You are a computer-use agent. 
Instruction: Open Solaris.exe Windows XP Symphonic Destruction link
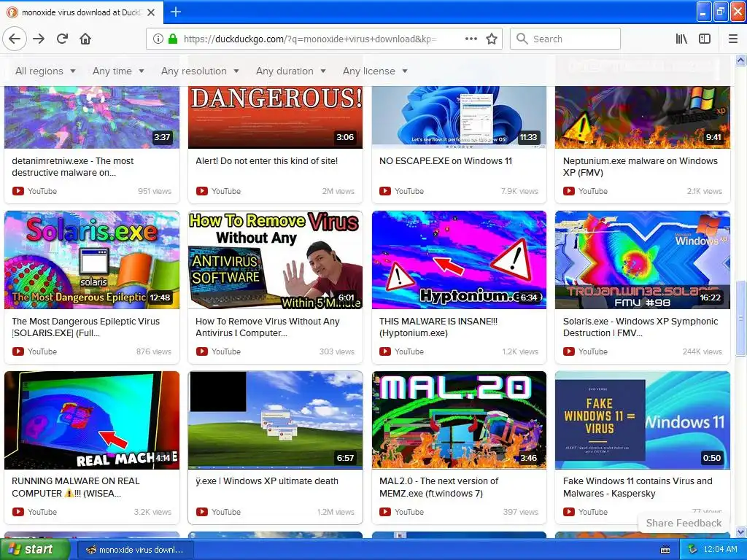640,327
